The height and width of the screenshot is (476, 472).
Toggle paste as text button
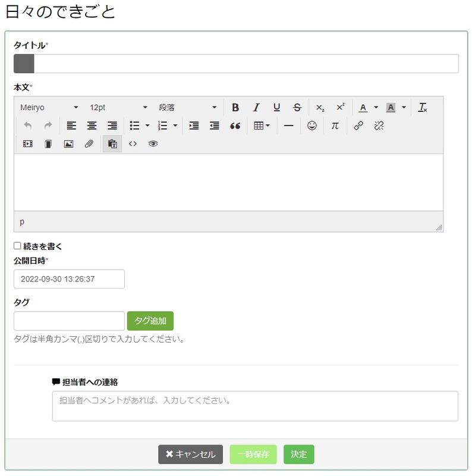pos(112,144)
